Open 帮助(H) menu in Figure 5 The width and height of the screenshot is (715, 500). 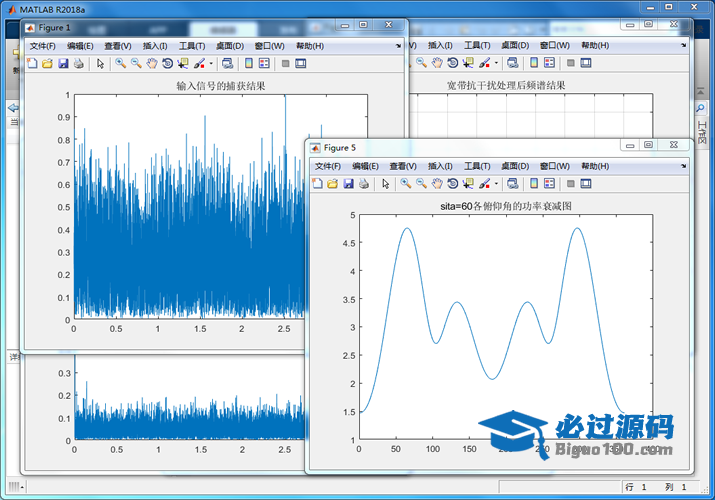(595, 166)
